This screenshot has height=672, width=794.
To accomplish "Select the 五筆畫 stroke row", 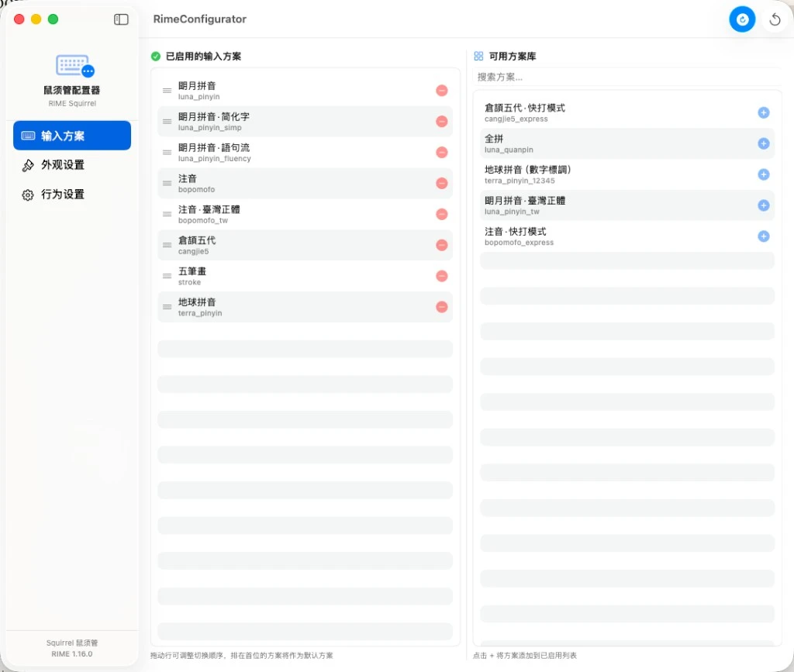I will click(305, 276).
